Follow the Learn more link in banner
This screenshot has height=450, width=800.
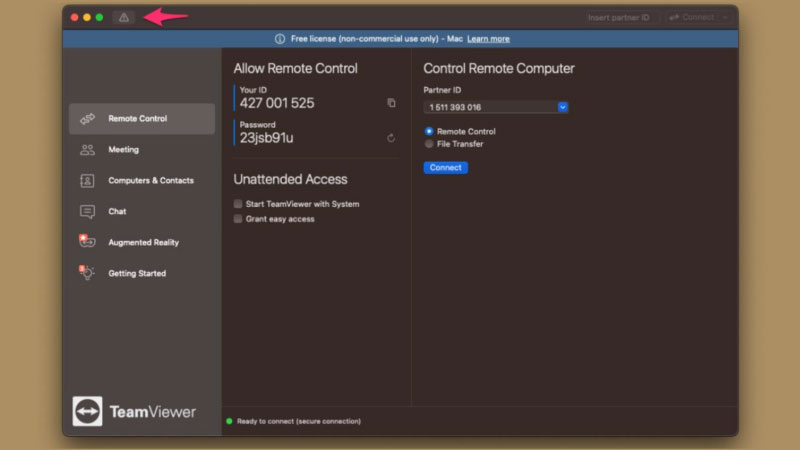488,39
